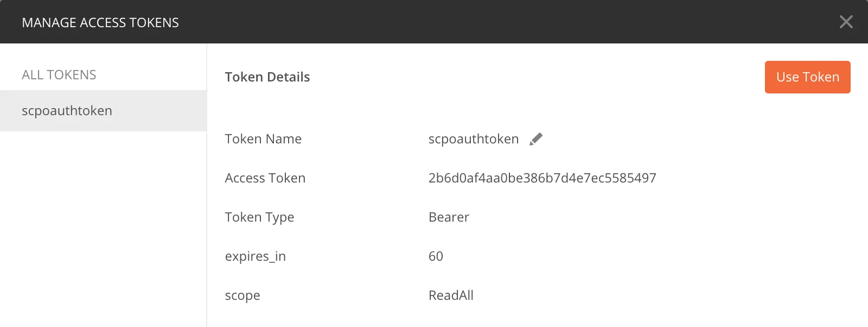Click the access token string 2b6d0af4aa0be...
This screenshot has height=327, width=868.
coord(542,178)
